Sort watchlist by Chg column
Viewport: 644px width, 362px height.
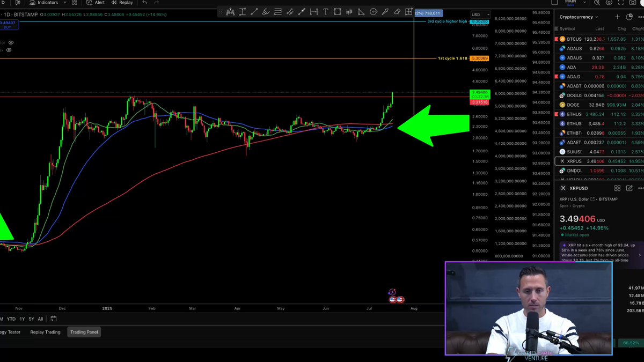pos(621,29)
